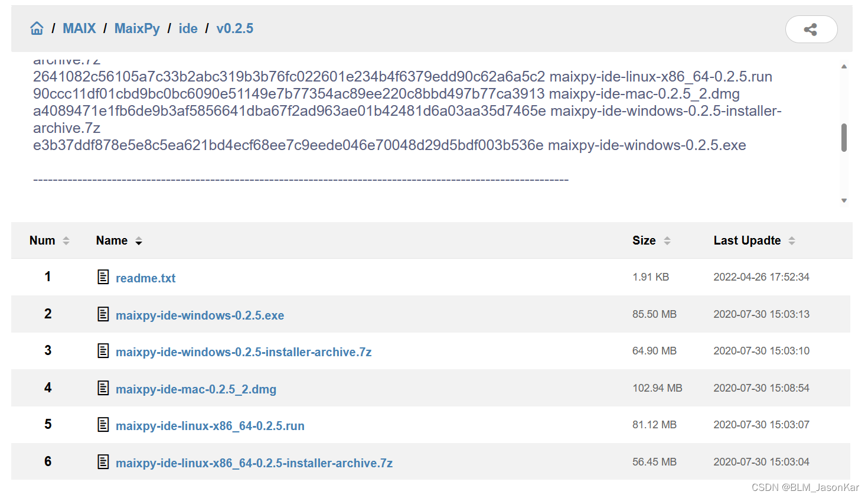868x498 pixels.
Task: Open v0.2.5 breadcrumb link
Action: click(234, 28)
